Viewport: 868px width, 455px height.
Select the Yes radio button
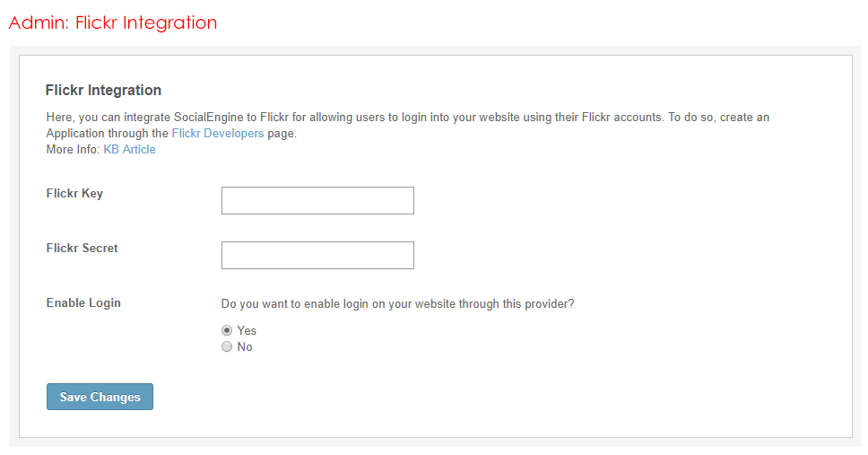coord(227,330)
